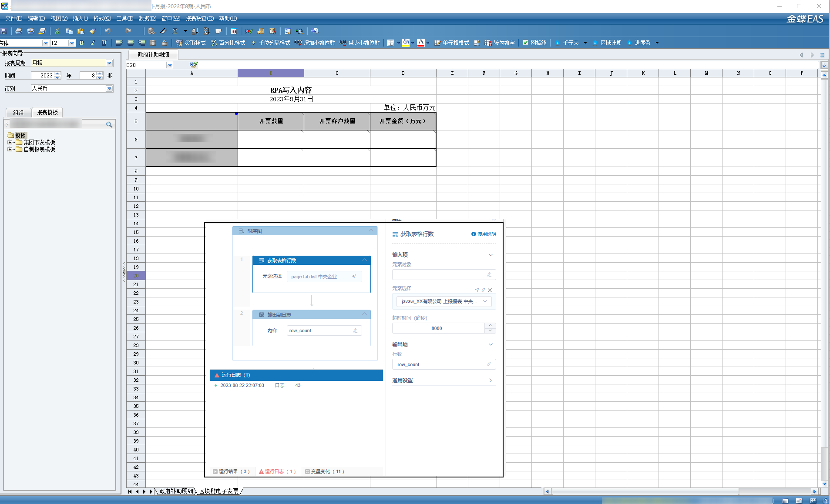Click the 货币样式 currency style button
This screenshot has height=504, width=830.
tap(191, 43)
